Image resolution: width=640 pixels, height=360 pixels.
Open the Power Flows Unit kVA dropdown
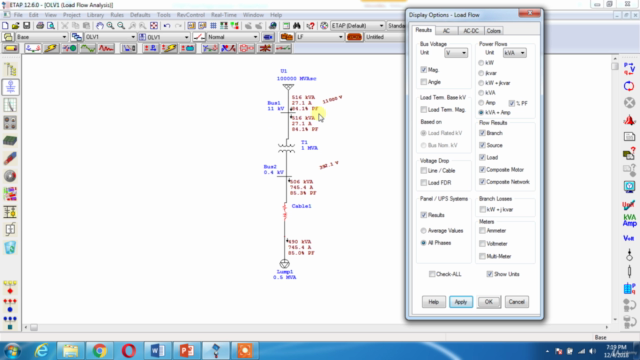(x=515, y=53)
